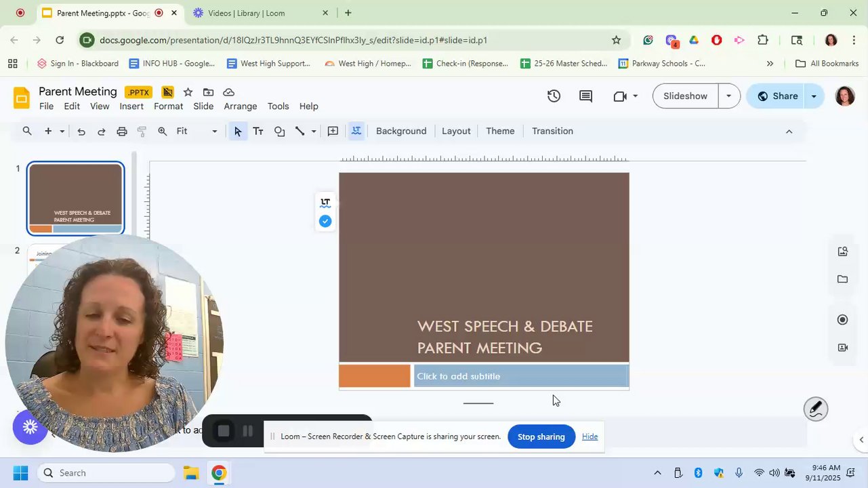This screenshot has width=868, height=488.
Task: Click the Background button
Action: coord(401,131)
